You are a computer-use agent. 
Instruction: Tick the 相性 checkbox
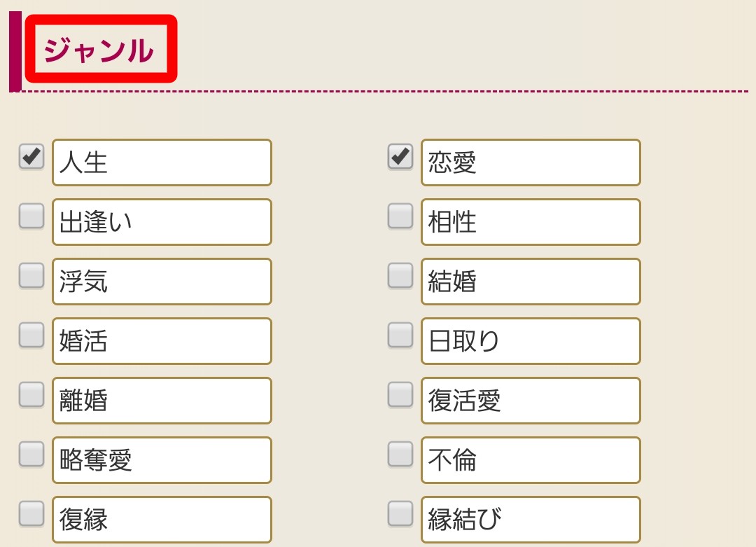coord(400,216)
